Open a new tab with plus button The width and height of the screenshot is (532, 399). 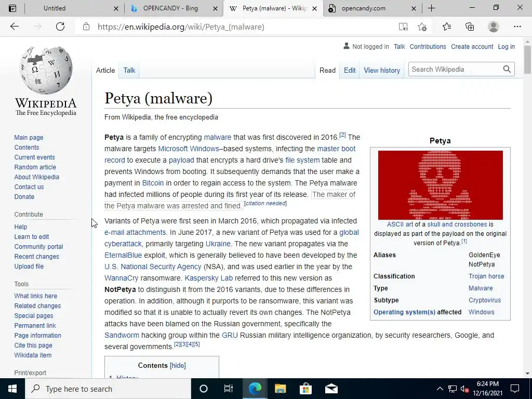431,8
